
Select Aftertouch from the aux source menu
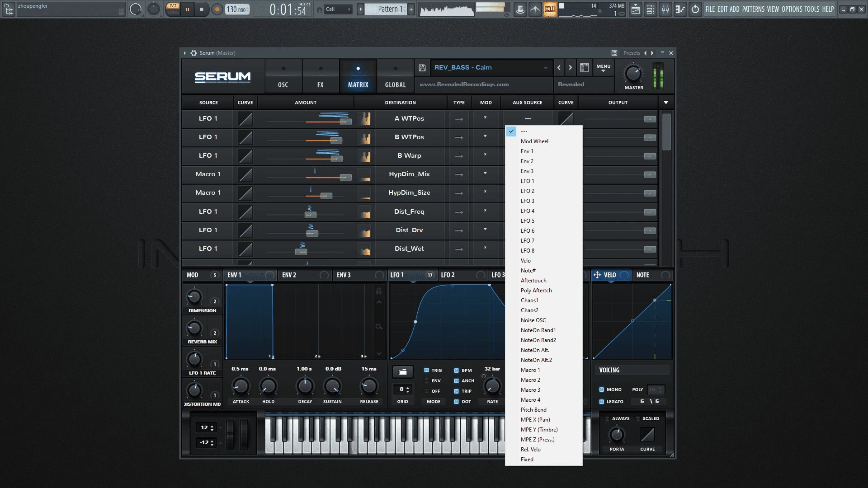coord(543,281)
